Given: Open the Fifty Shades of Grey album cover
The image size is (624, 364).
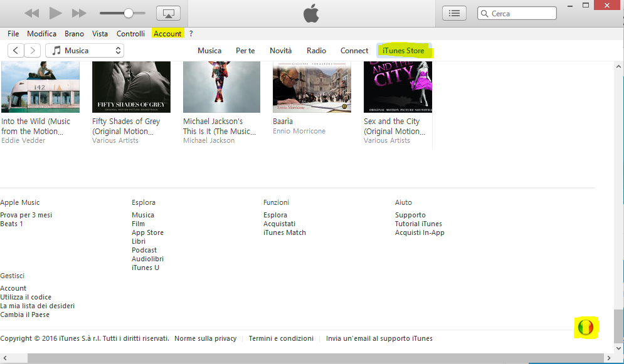Looking at the screenshot, I should click(131, 86).
